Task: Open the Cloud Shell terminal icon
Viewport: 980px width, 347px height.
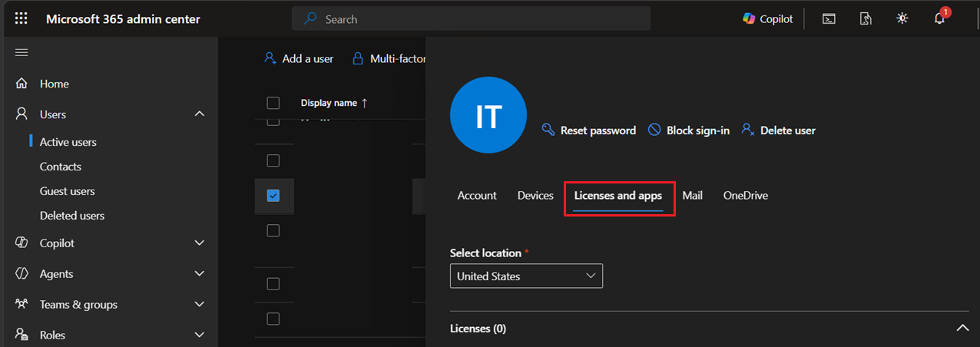Action: 829,18
